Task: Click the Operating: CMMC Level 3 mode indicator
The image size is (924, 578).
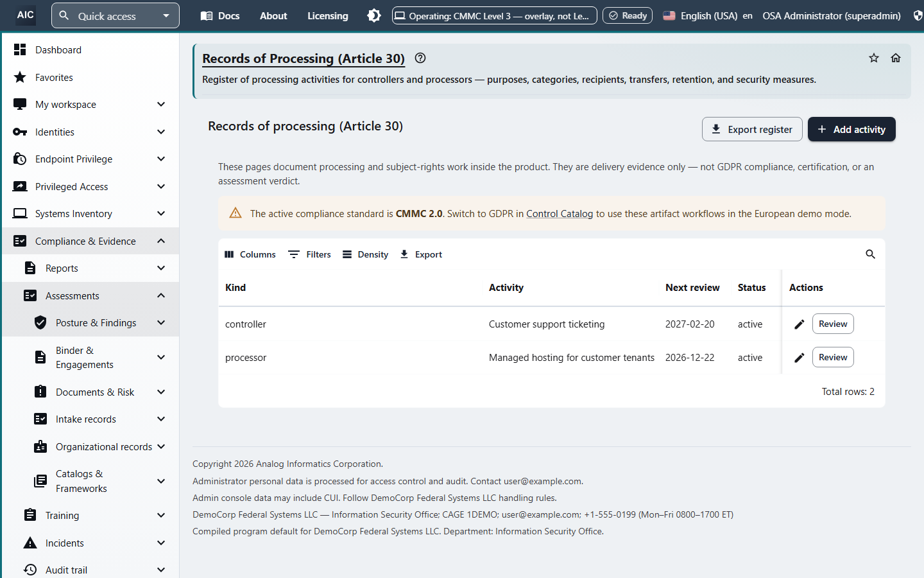Action: [x=495, y=15]
